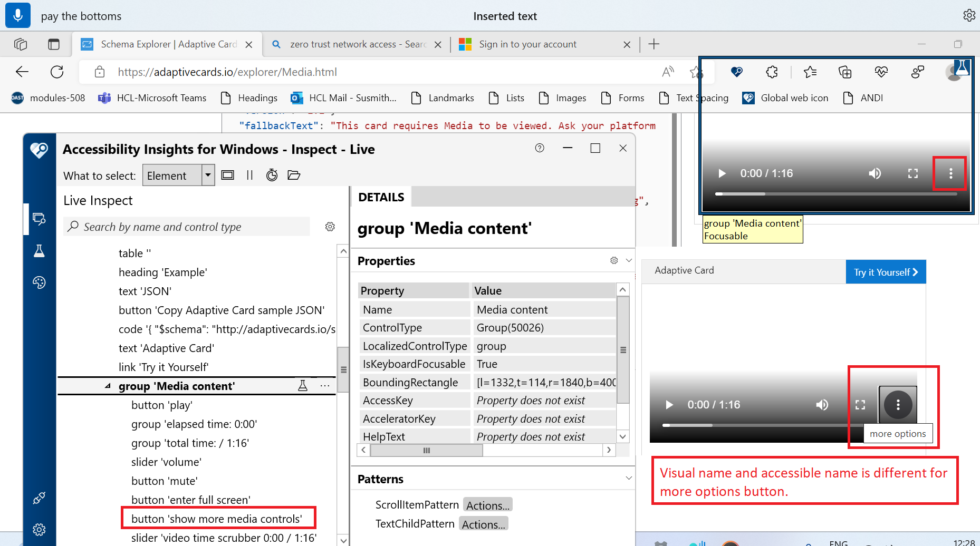Open the Color Contrast palette icon in sidebar
Screen dimensions: 980x546
point(39,282)
